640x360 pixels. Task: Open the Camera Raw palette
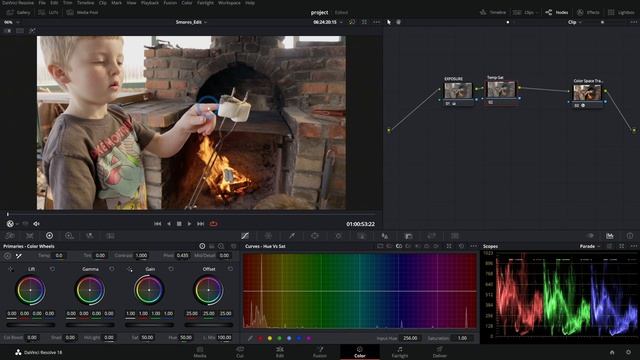[x=10, y=236]
